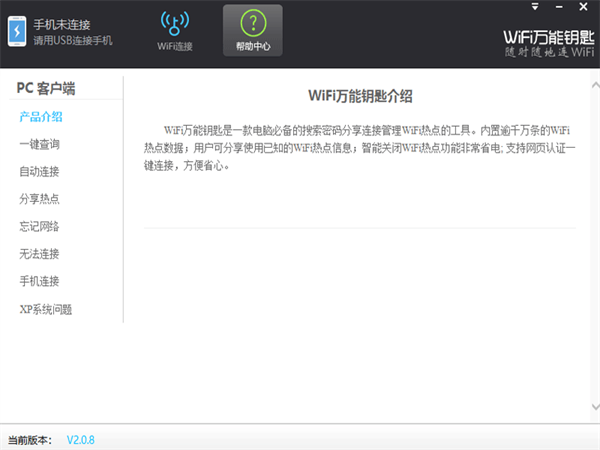The width and height of the screenshot is (600, 450).
Task: Click the WiFi万能钥匙介绍 heading
Action: point(360,96)
